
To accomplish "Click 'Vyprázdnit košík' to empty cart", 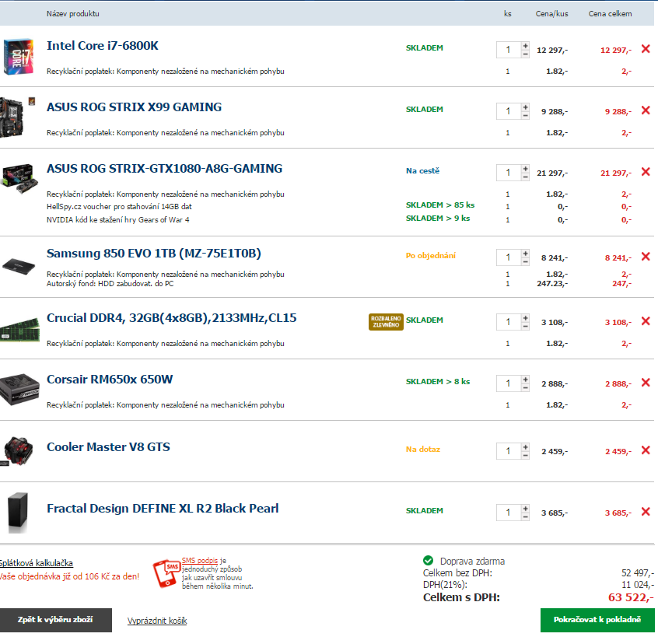I will (157, 621).
